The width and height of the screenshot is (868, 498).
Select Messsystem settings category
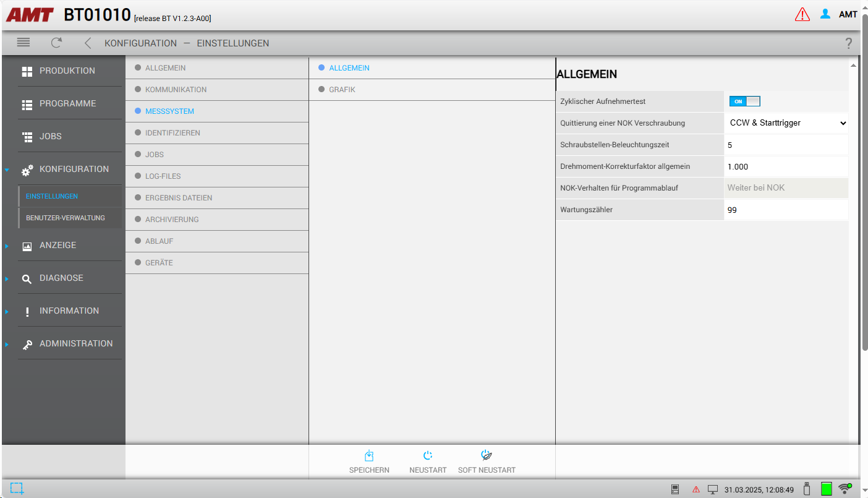(217, 111)
